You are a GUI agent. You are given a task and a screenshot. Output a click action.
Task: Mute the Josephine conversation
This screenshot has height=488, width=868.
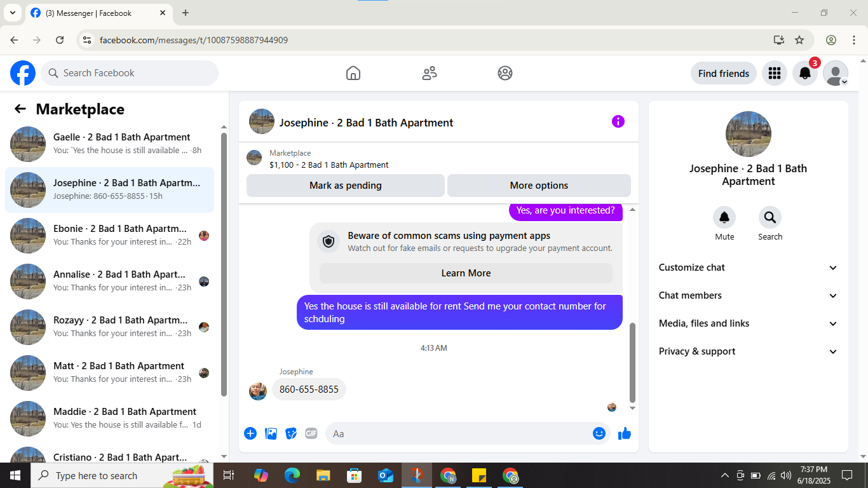click(x=724, y=218)
